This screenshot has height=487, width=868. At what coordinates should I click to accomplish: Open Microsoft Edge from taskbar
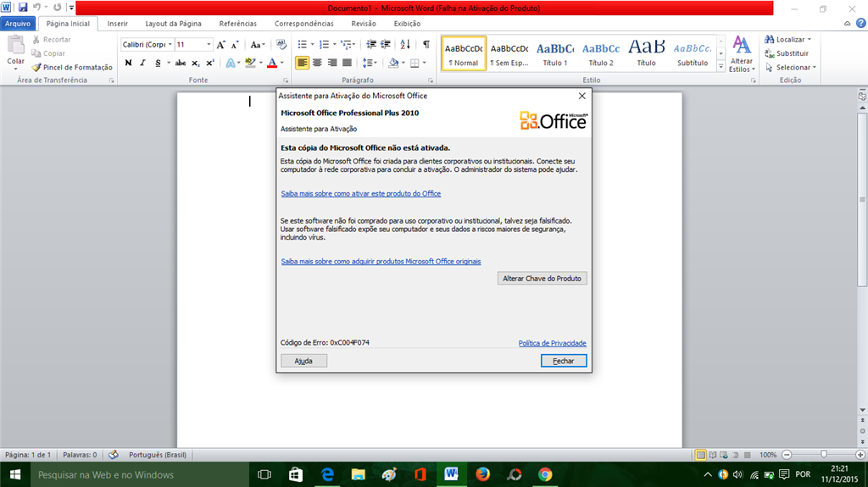[x=327, y=475]
